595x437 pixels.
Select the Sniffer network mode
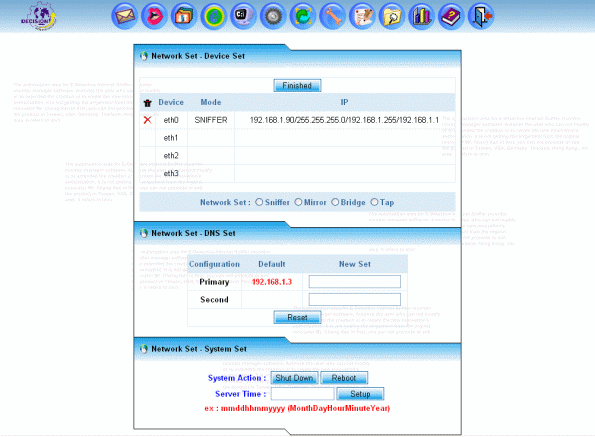(259, 202)
